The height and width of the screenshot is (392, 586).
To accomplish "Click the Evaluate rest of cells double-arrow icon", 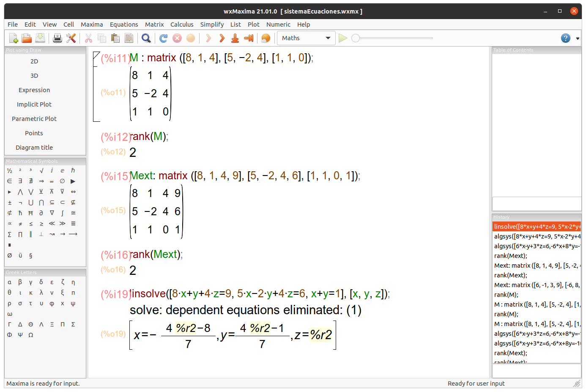I will [222, 38].
